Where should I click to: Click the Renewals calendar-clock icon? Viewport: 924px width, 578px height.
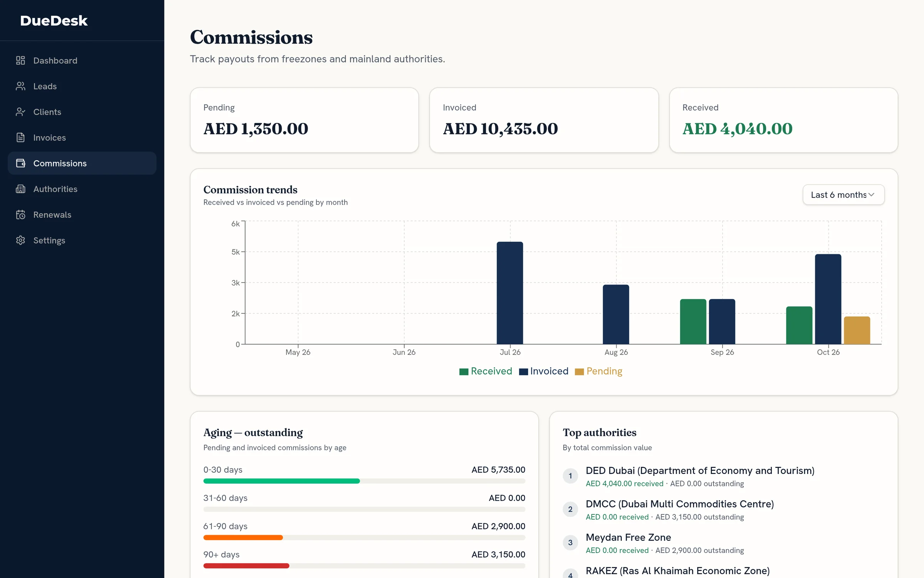[x=20, y=215]
